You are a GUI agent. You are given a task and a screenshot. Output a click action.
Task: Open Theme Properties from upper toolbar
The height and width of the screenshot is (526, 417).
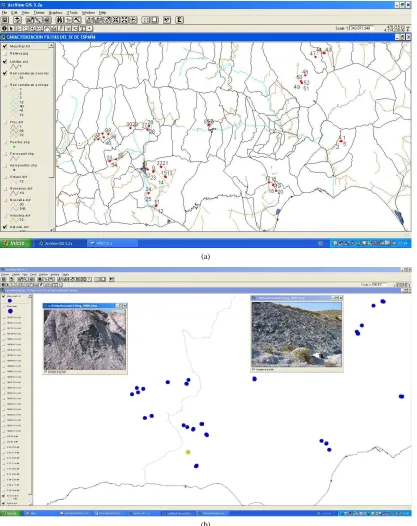pyautogui.click(x=30, y=20)
